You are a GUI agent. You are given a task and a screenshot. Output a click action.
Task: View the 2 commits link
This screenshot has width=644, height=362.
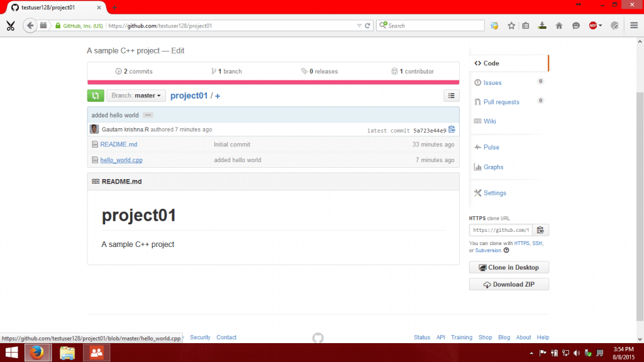tap(134, 72)
